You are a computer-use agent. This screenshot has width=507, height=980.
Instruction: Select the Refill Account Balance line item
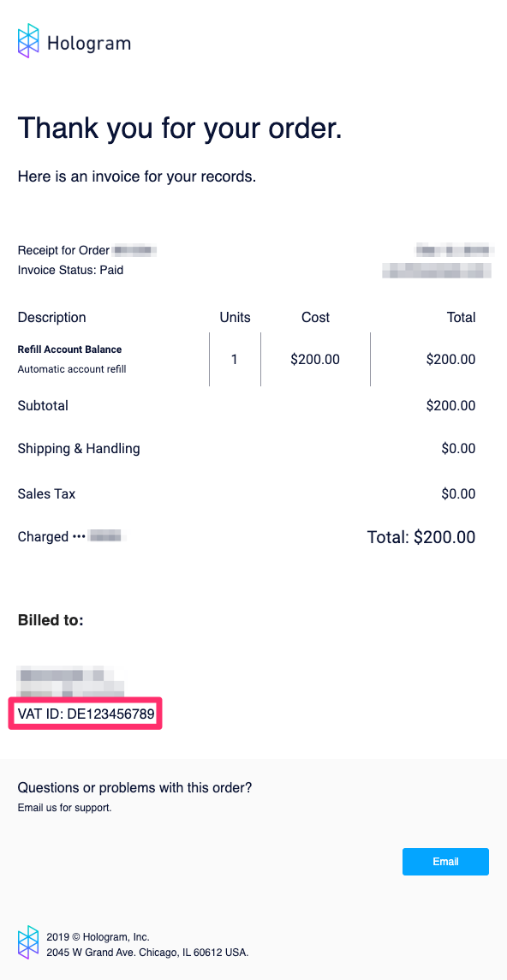point(70,350)
